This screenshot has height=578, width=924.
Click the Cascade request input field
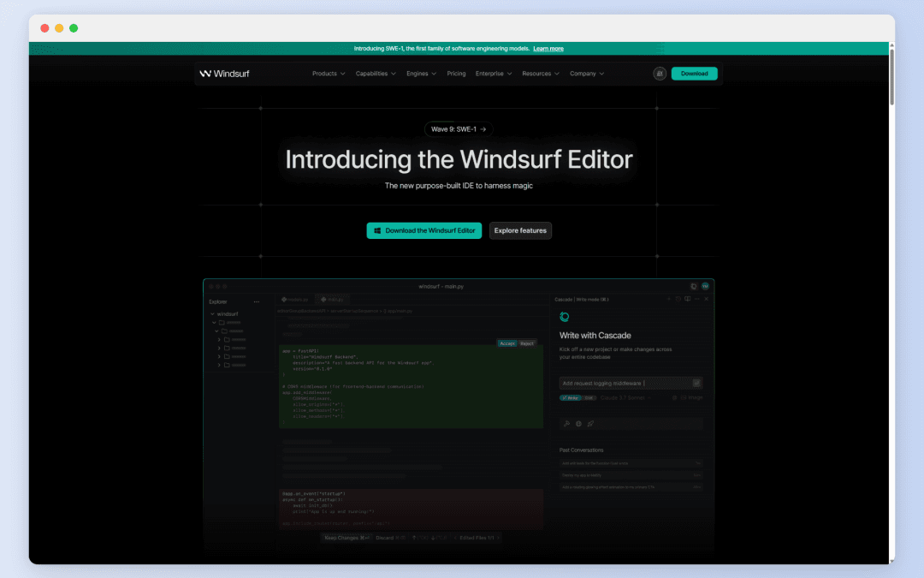coord(631,384)
